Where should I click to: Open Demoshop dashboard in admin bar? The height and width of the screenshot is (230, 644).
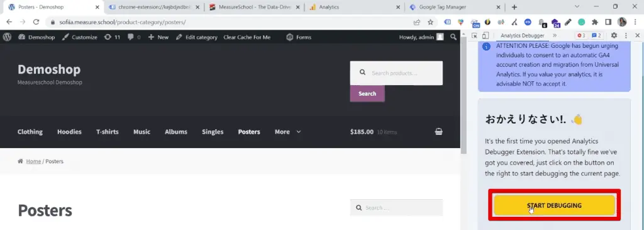36,37
